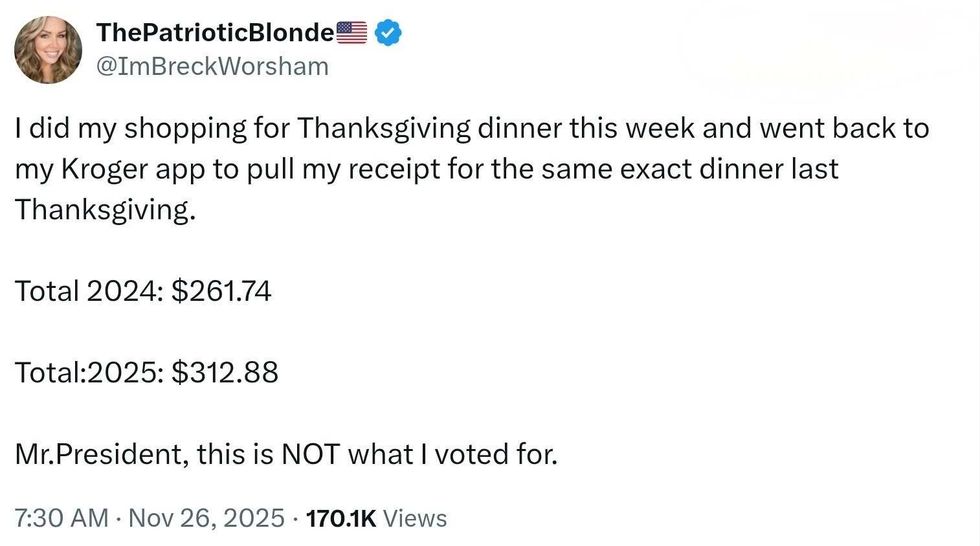Open ThePatrioticBlonde display name
The height and width of the screenshot is (546, 980).
click(x=215, y=33)
